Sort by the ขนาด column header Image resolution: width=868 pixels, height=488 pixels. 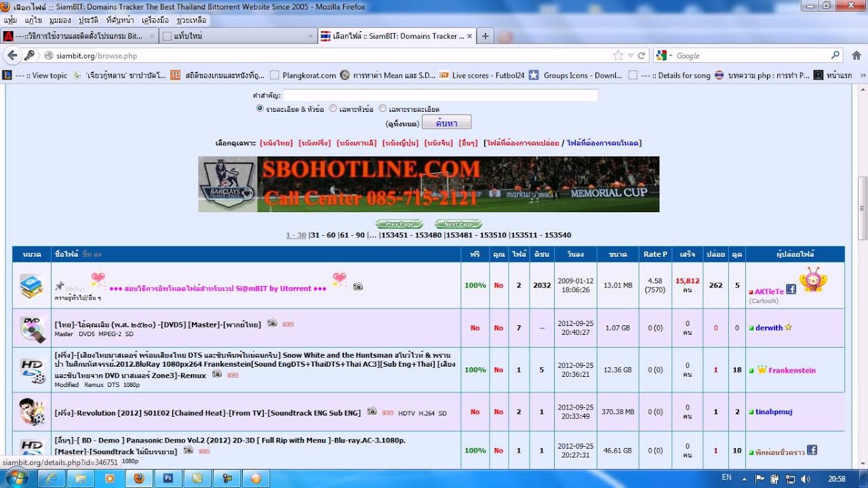[x=618, y=254]
